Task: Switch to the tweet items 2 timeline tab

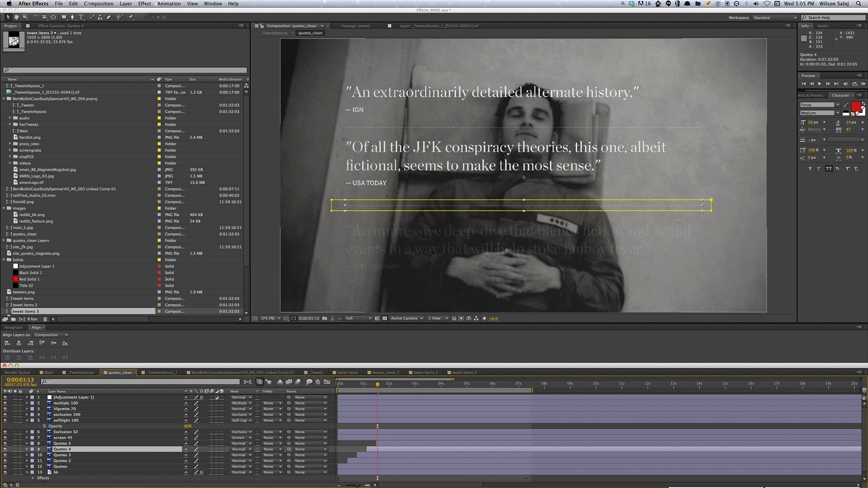Action: pyautogui.click(x=425, y=373)
